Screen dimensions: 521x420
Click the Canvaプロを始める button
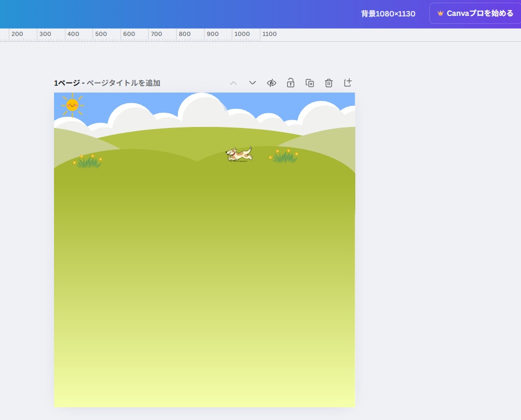475,13
